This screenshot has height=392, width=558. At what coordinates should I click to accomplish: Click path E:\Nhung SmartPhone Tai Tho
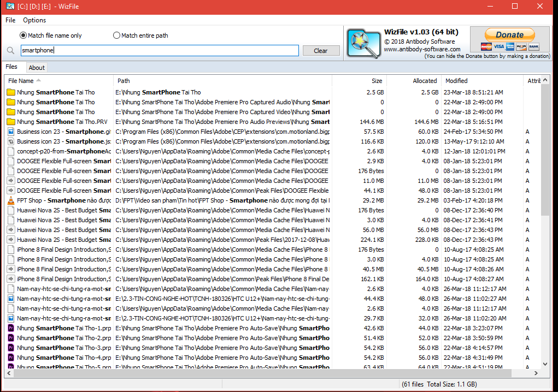pos(158,92)
